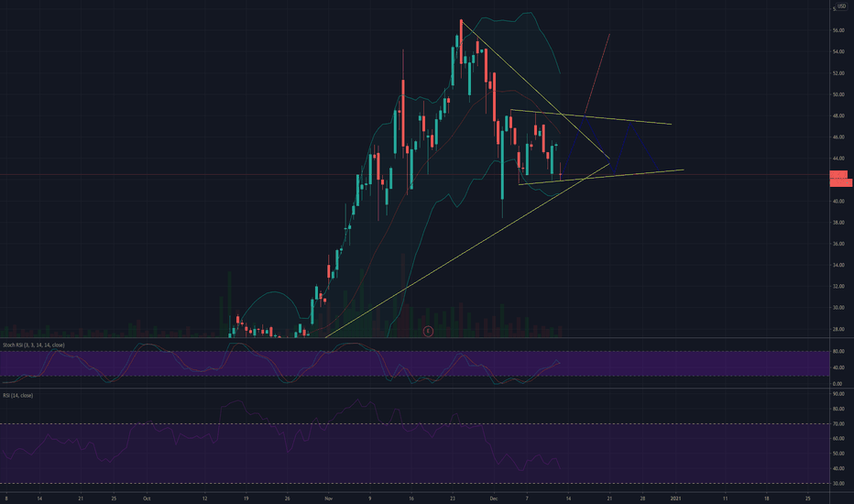Select the Stoch RSI (3, 3, 14, 14, close) legend
Viewport: 854px width, 504px height.
34,345
